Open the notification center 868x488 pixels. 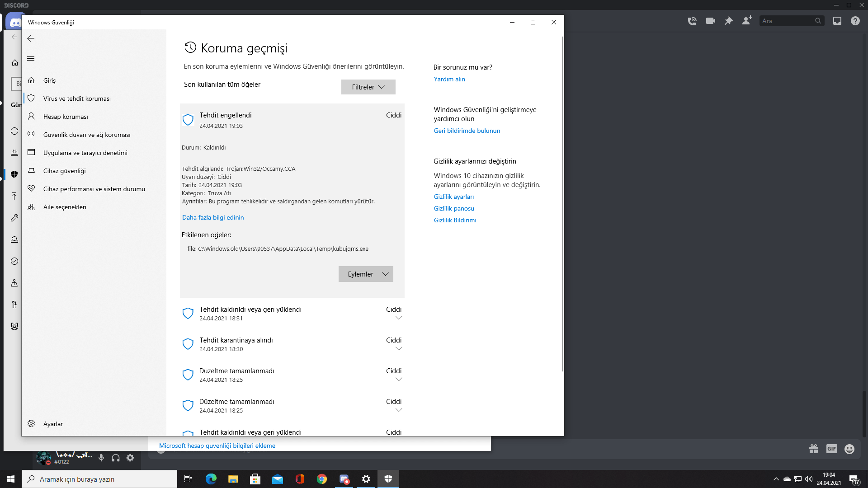click(x=854, y=479)
